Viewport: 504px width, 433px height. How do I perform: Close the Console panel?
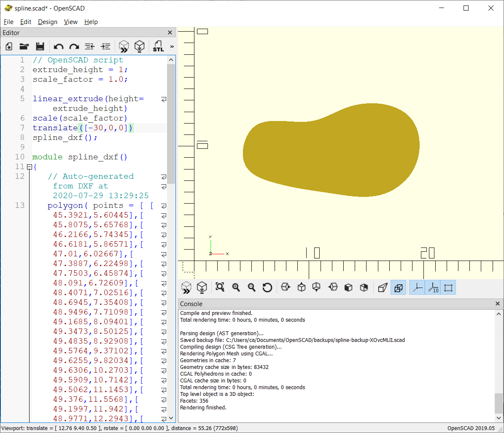pyautogui.click(x=498, y=304)
